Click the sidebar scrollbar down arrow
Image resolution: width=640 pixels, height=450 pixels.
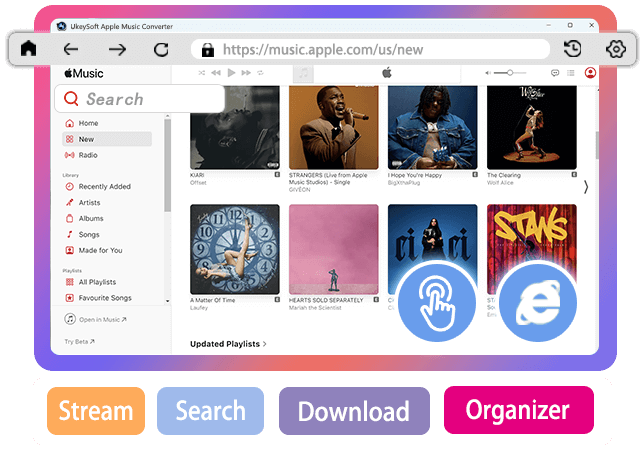point(167,301)
